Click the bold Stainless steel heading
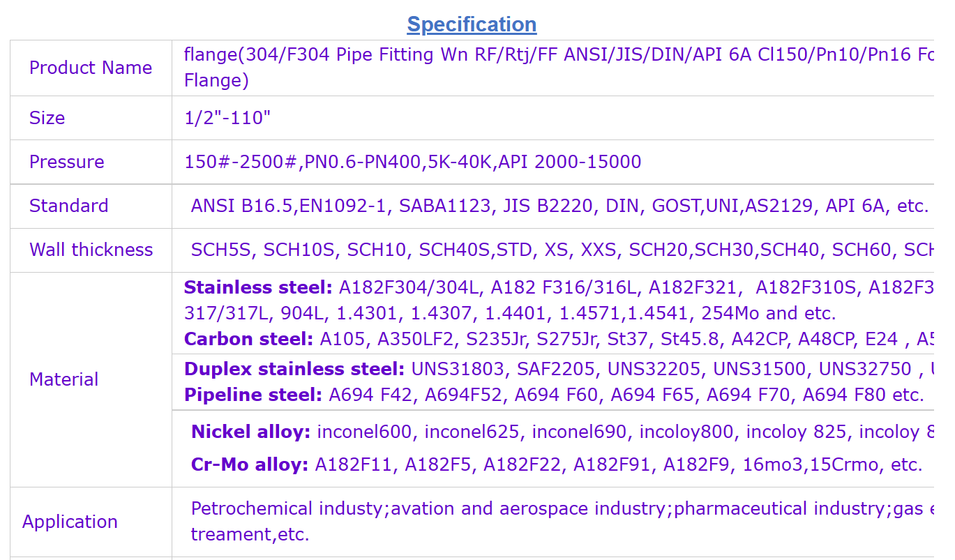Viewport: 955px width, 560px height. click(258, 287)
